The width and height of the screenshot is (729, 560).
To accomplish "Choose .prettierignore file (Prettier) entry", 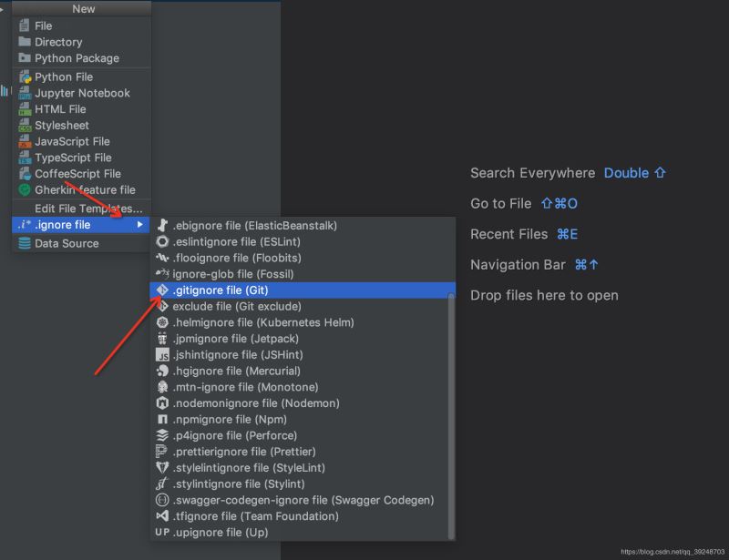I will click(244, 452).
